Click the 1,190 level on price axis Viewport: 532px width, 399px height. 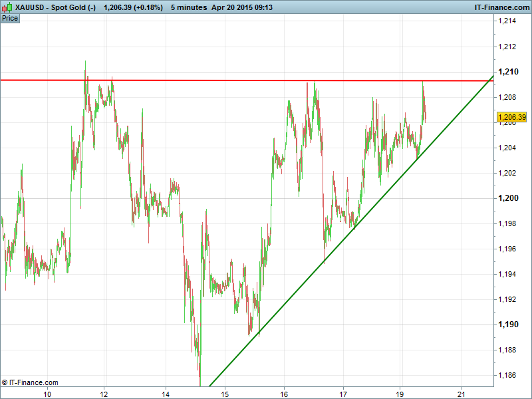click(507, 325)
